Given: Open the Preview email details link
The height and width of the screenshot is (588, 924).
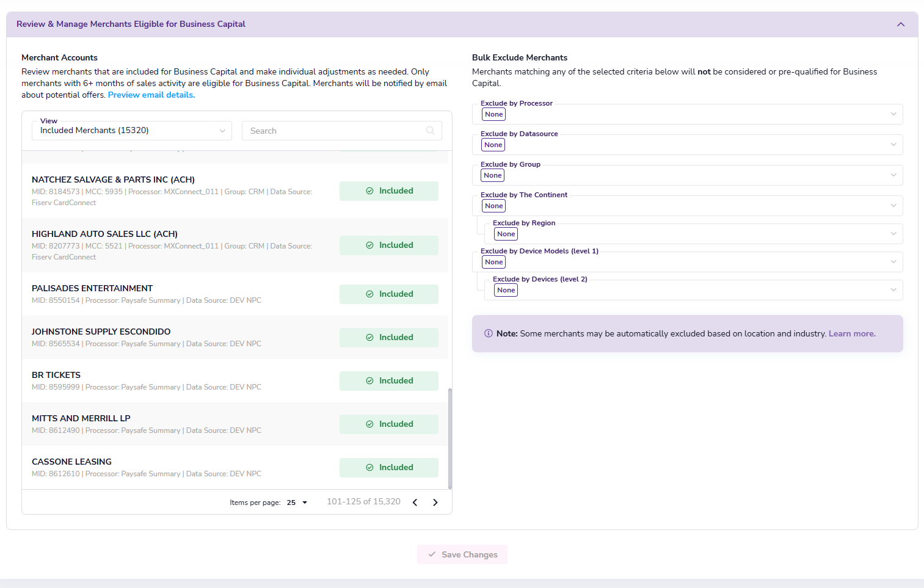Looking at the screenshot, I should [151, 95].
